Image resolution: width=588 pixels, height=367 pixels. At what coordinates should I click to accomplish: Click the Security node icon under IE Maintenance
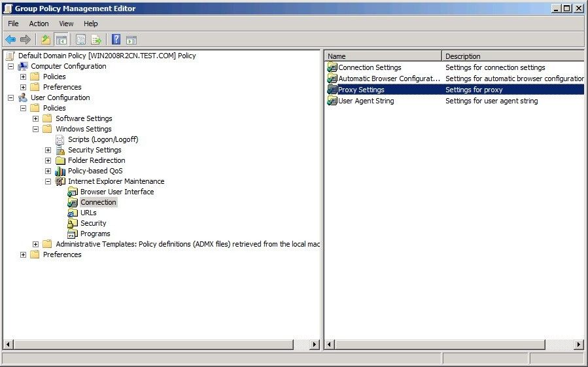click(x=73, y=223)
